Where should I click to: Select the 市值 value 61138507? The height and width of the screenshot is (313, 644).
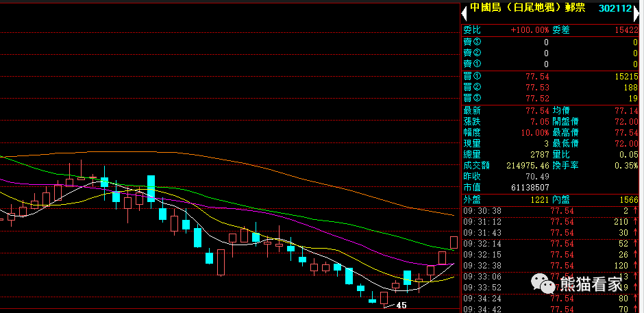click(x=531, y=188)
